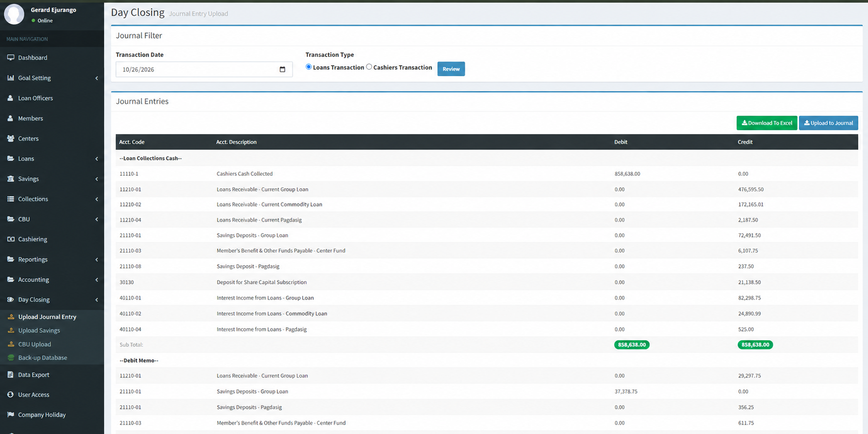
Task: Click Cashiers Cash Collected description
Action: tap(245, 174)
